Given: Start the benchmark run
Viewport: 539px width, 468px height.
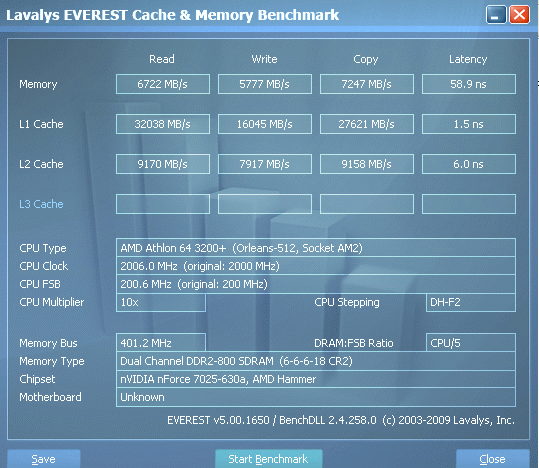Looking at the screenshot, I should pyautogui.click(x=269, y=458).
